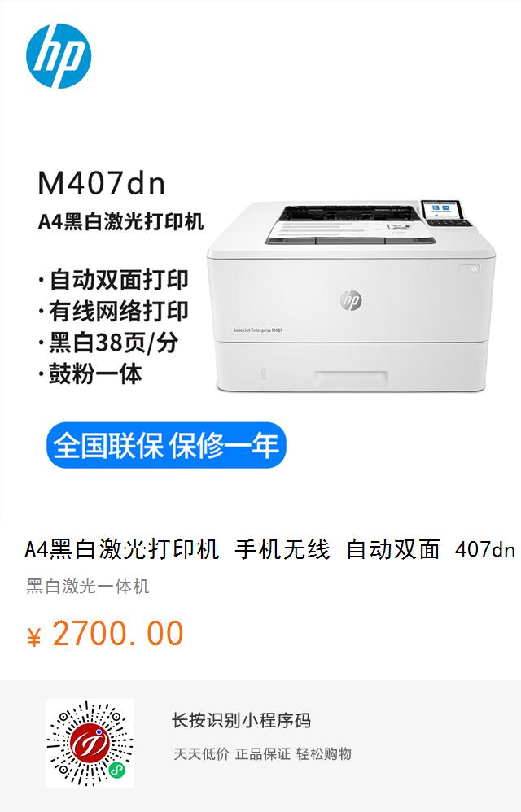Click the M407dn model heading
The width and height of the screenshot is (521, 812).
102,183
